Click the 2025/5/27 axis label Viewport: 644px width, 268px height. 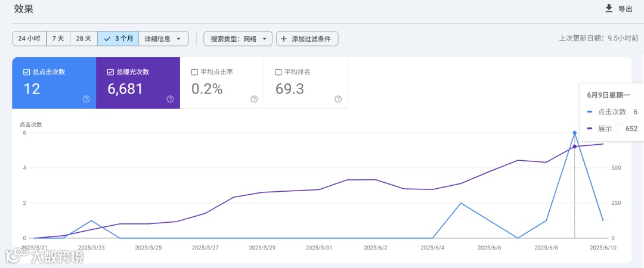(x=205, y=248)
